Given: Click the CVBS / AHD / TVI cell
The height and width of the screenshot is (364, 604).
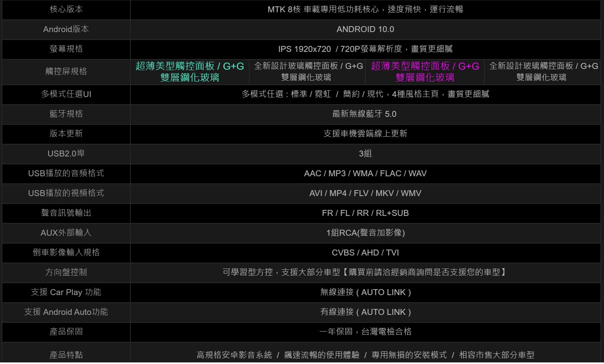Looking at the screenshot, I should [365, 253].
